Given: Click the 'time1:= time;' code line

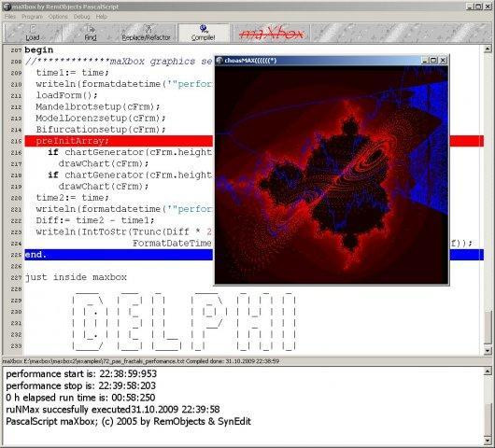Looking at the screenshot, I should click(72, 73).
